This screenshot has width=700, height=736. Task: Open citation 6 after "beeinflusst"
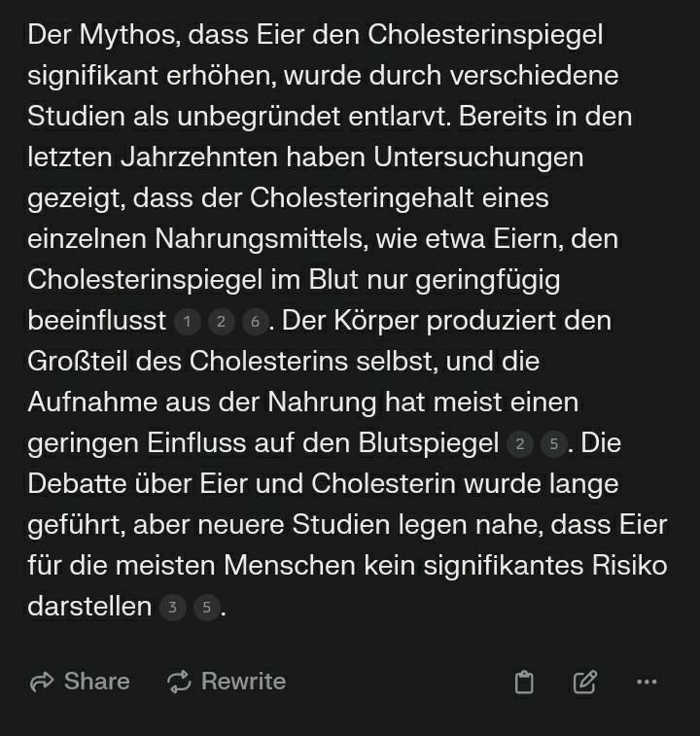point(255,322)
